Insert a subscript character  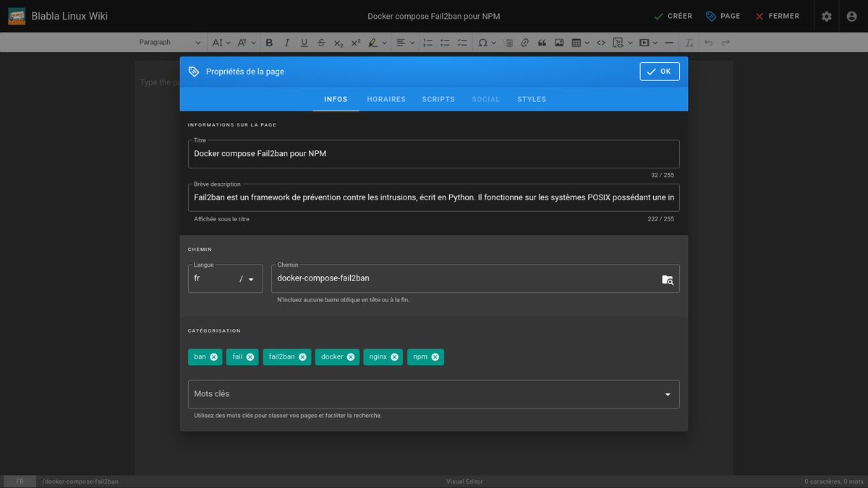coord(338,43)
